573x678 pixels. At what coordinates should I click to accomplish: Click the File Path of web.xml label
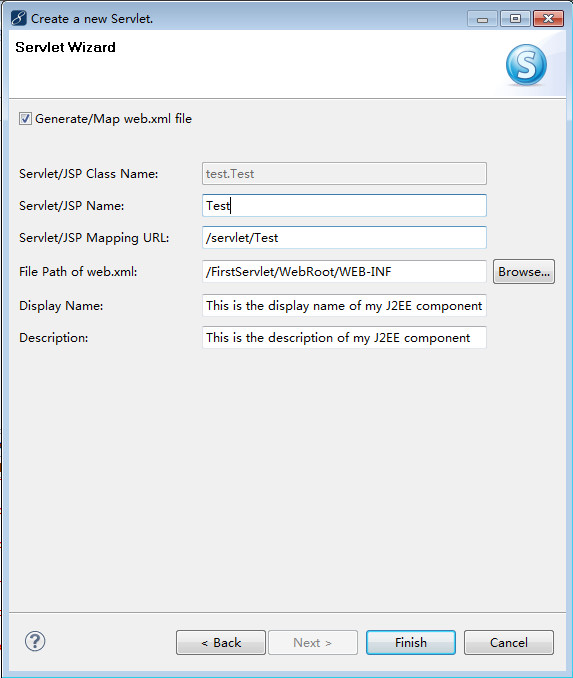click(78, 272)
